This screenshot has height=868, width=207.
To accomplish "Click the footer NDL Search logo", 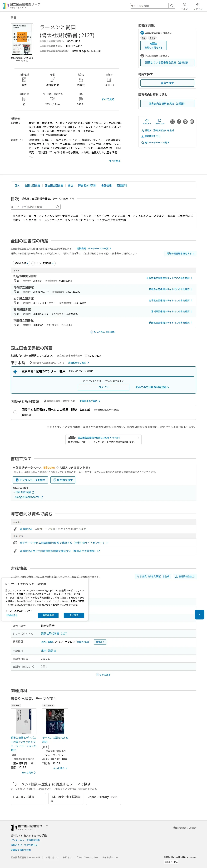I will pos(29,828).
